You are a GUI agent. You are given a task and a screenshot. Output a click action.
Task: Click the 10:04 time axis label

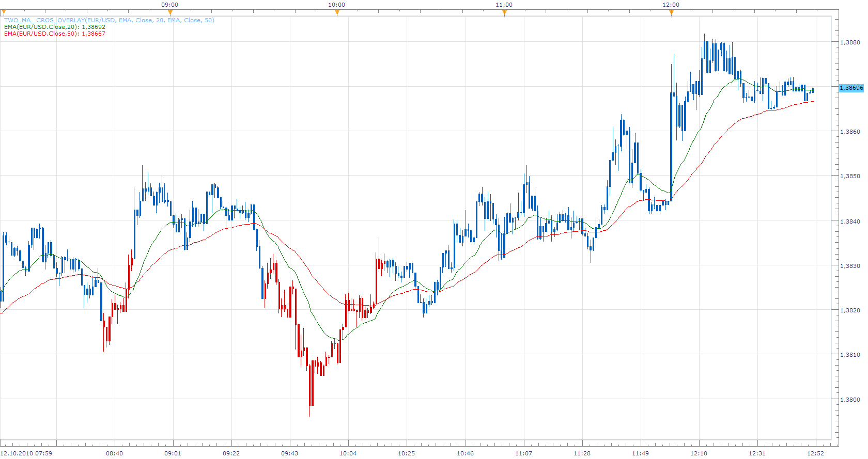(348, 453)
